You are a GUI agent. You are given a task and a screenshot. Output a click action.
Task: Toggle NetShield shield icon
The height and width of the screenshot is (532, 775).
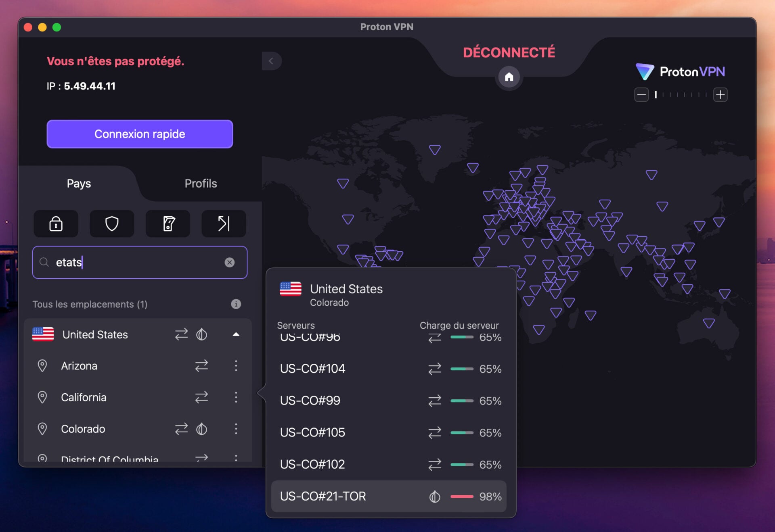[112, 223]
